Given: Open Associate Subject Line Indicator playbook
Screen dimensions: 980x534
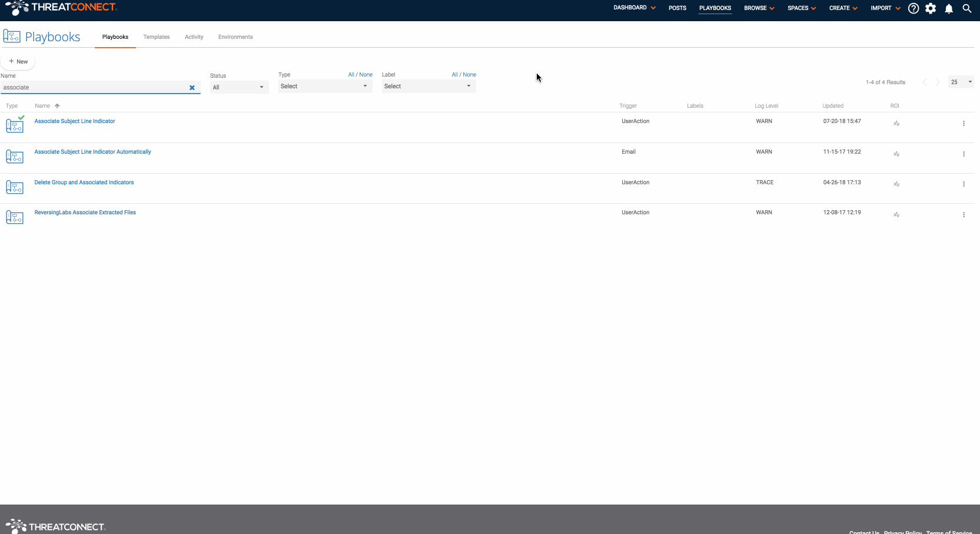Looking at the screenshot, I should point(75,121).
